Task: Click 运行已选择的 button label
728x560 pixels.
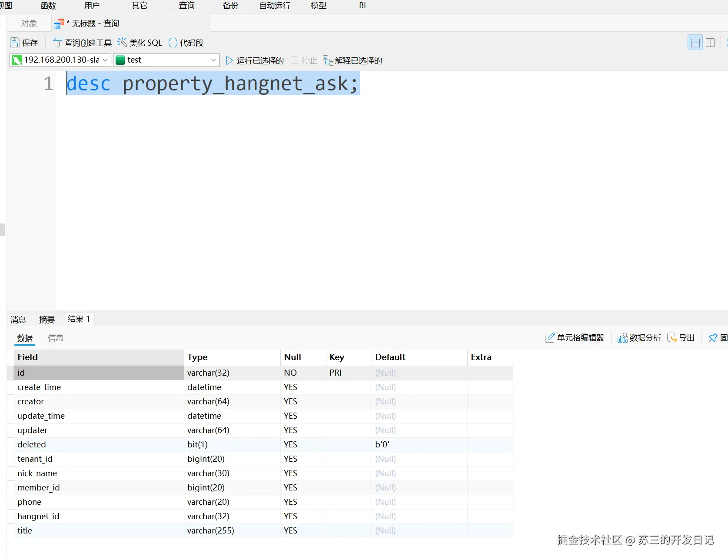Action: click(260, 60)
